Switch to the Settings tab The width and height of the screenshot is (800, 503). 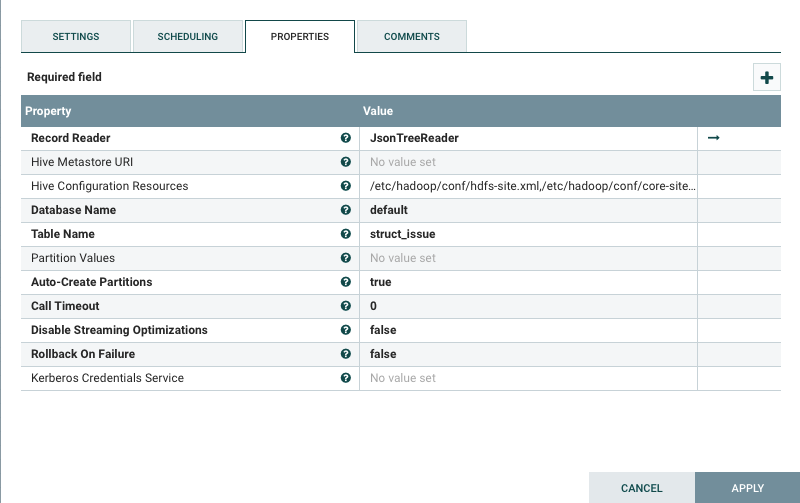point(76,36)
